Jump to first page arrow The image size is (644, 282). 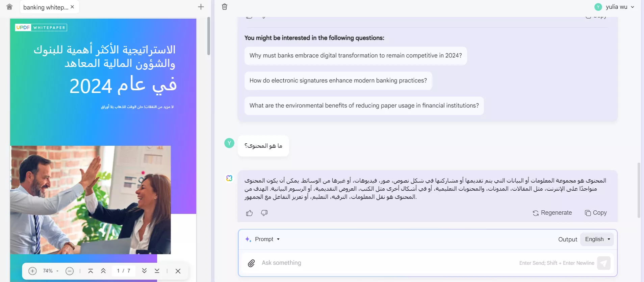91,271
